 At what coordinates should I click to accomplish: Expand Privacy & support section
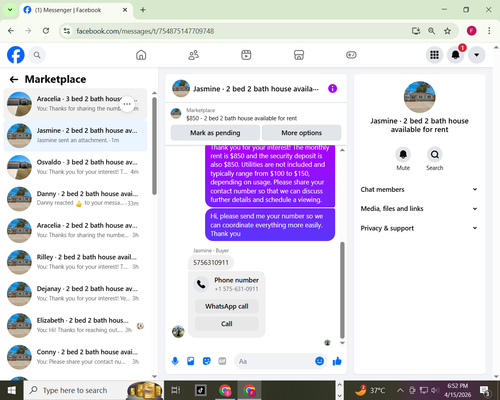coord(419,228)
